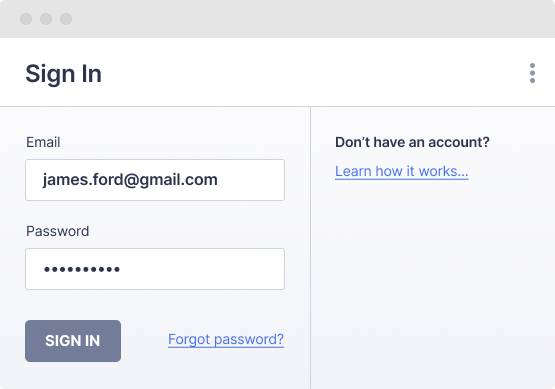Image resolution: width=555 pixels, height=389 pixels.
Task: Open the three-dot options menu
Action: tap(532, 73)
